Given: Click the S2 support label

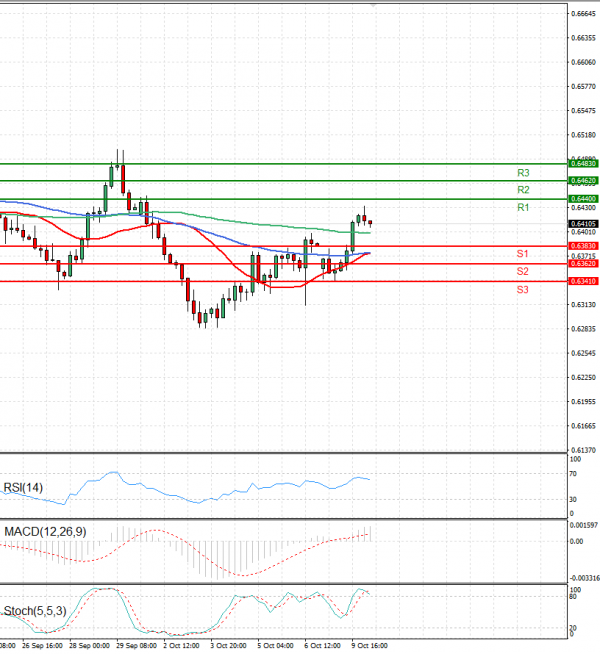Looking at the screenshot, I should pyautogui.click(x=522, y=272).
